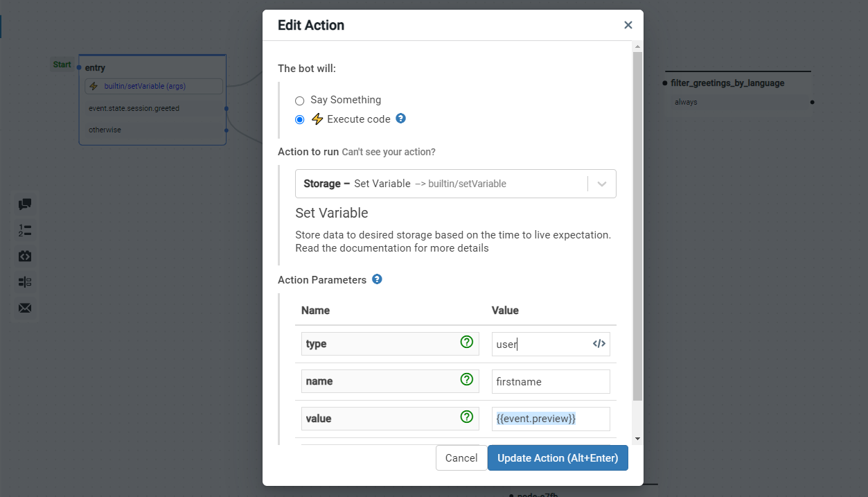Close the Edit Action dialog
This screenshot has height=497, width=868.
point(628,25)
